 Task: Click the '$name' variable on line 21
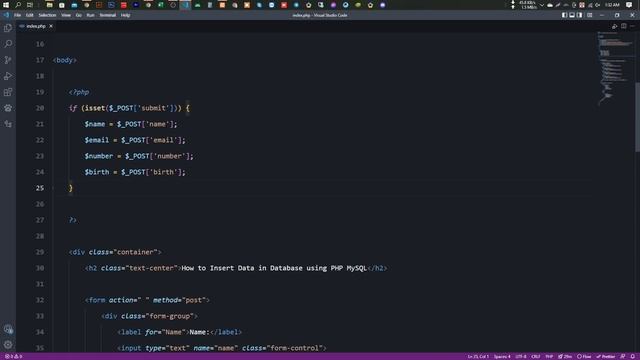click(95, 124)
